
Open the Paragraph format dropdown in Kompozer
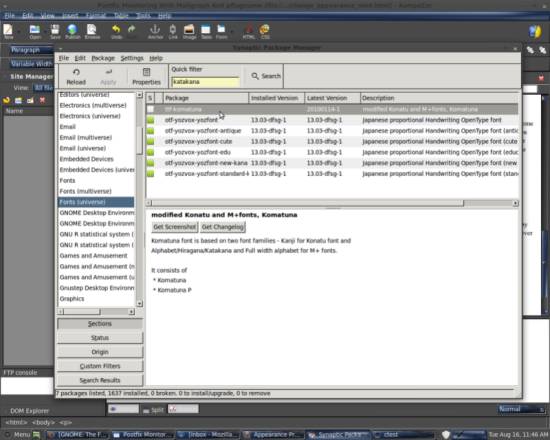pyautogui.click(x=31, y=50)
